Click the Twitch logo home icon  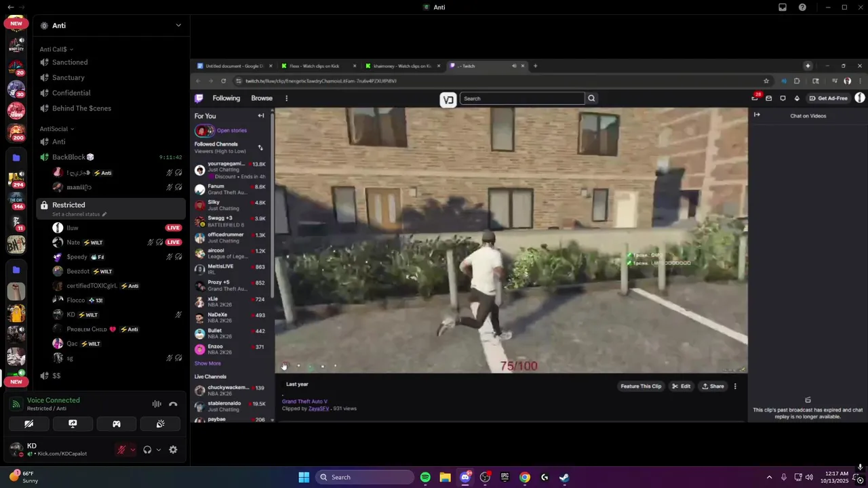(199, 98)
